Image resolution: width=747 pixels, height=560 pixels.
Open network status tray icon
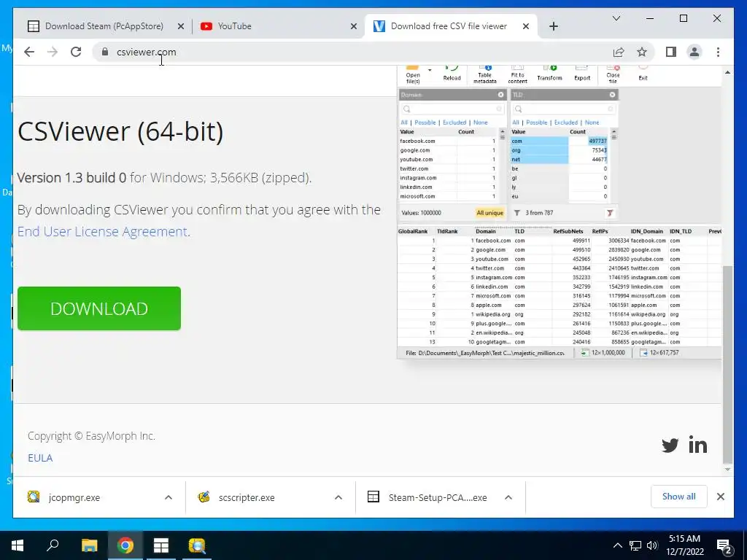[x=635, y=545]
